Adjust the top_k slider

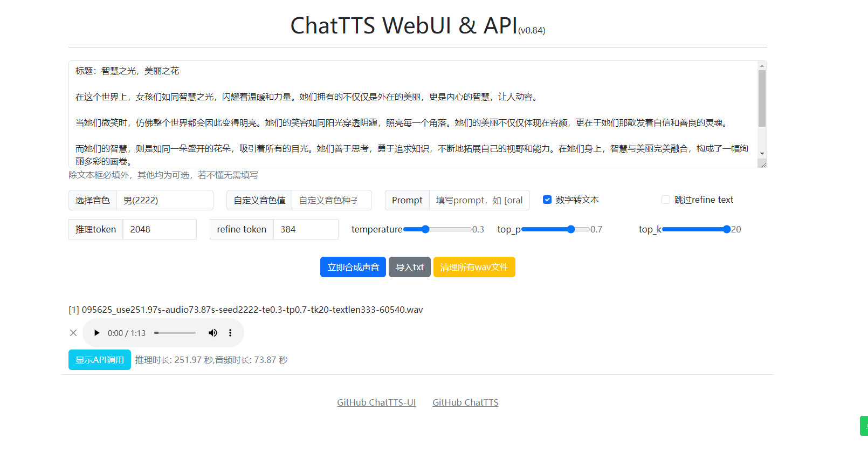click(696, 229)
